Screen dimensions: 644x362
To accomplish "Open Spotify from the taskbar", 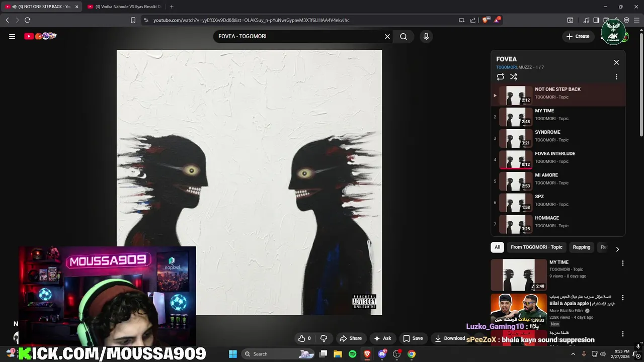I will pos(352,354).
